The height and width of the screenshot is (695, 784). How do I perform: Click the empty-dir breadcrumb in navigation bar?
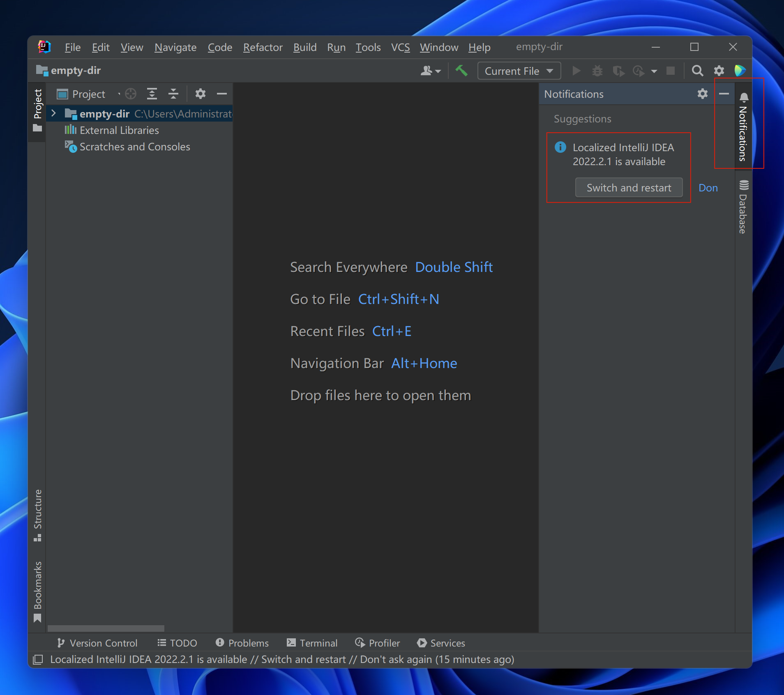tap(69, 71)
